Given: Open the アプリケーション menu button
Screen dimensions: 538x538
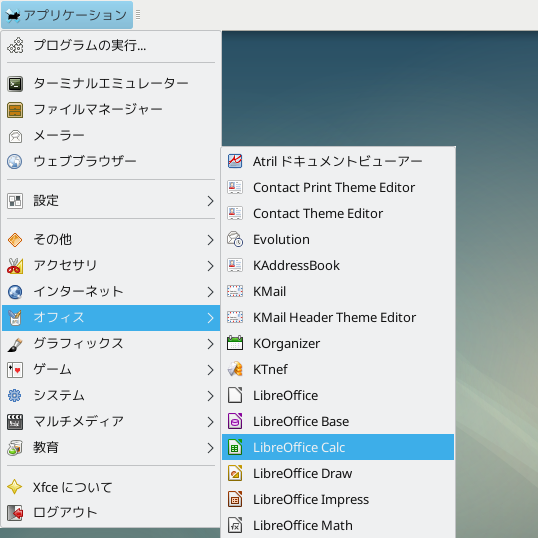Looking at the screenshot, I should pos(67,15).
